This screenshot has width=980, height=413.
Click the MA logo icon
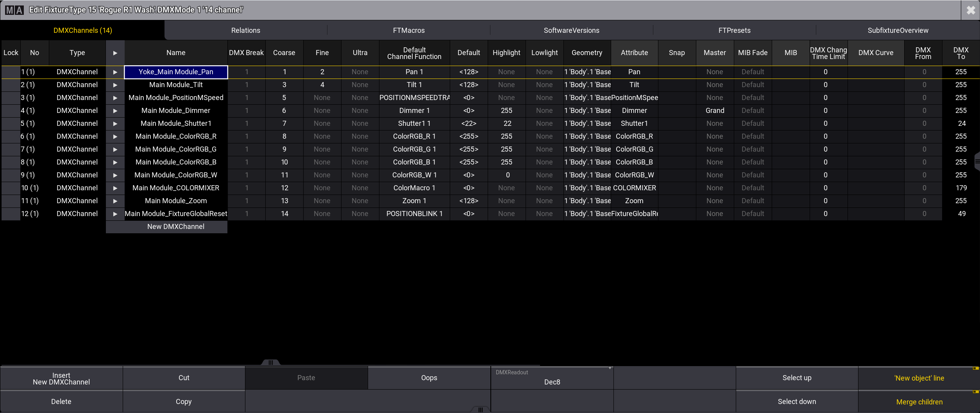tap(14, 10)
